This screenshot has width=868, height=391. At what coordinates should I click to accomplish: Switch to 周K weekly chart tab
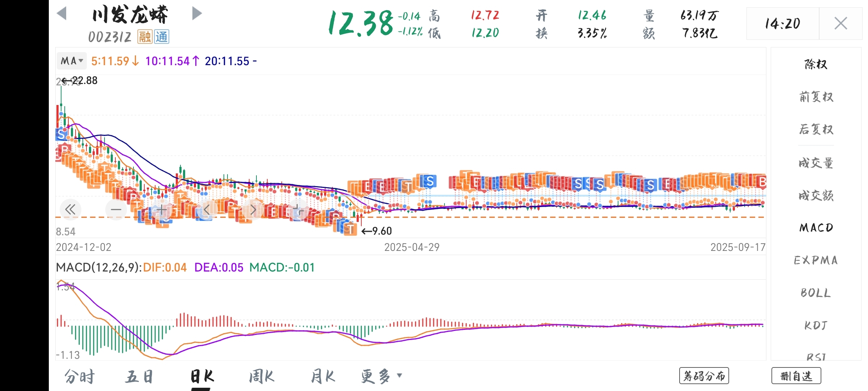point(261,377)
